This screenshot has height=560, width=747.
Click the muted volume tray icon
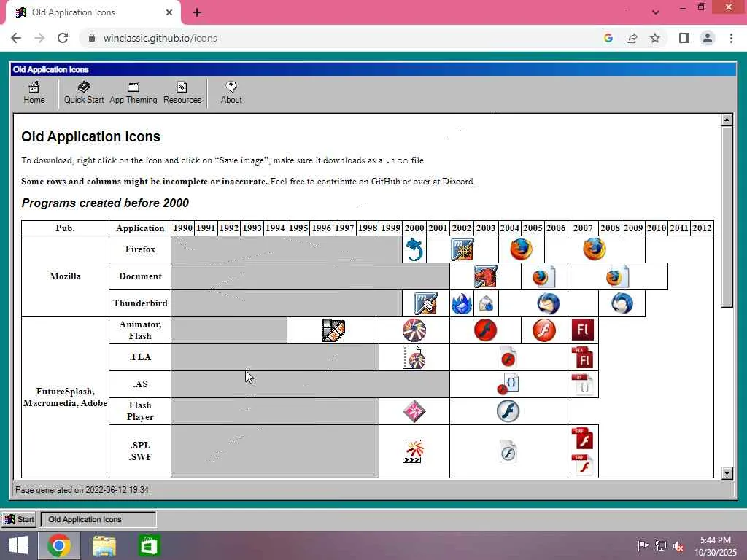click(x=678, y=546)
